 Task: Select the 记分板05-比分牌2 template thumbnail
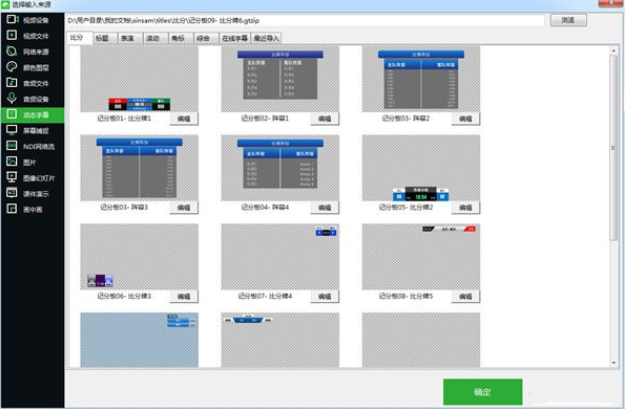click(x=420, y=168)
